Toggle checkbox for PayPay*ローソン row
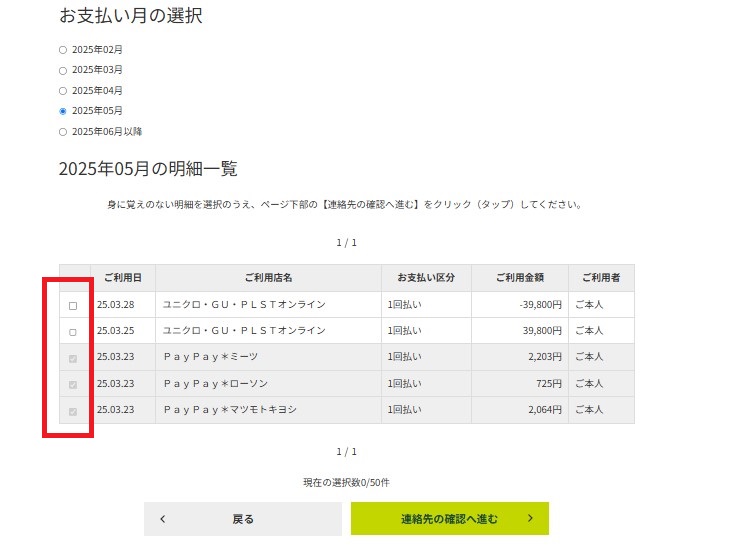Screen dimensions: 754x548 (x=73, y=385)
